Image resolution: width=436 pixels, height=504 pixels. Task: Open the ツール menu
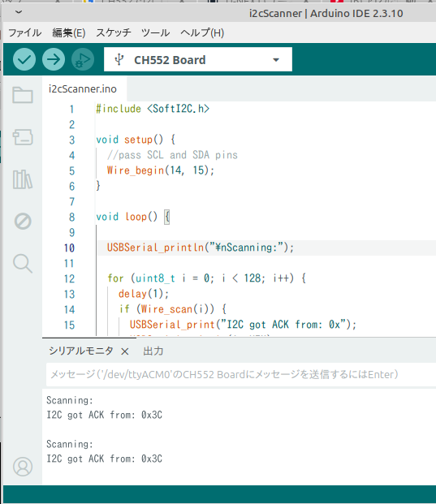pos(155,32)
